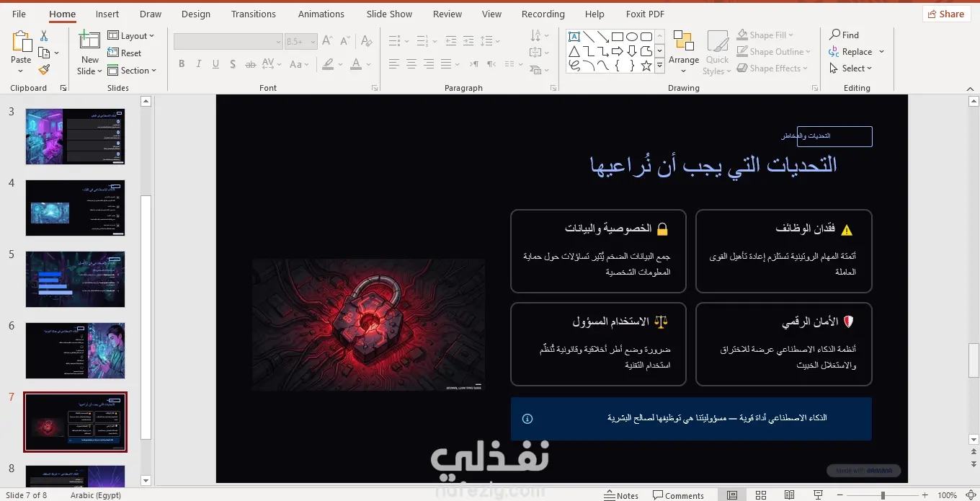Click the Copy icon in Clipboard

44,53
